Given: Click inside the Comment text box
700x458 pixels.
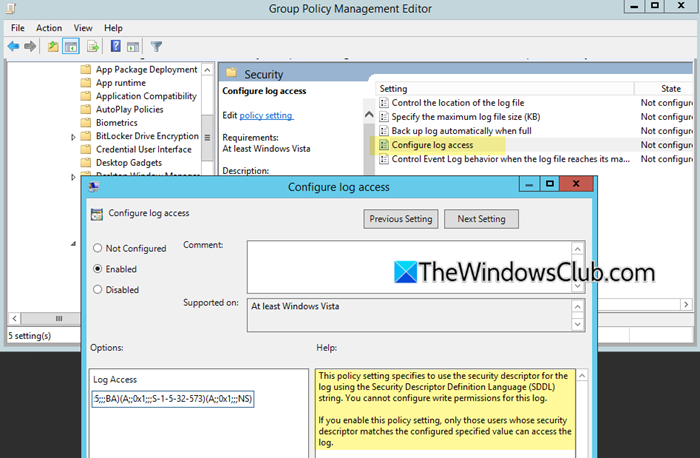Looking at the screenshot, I should pos(409,267).
